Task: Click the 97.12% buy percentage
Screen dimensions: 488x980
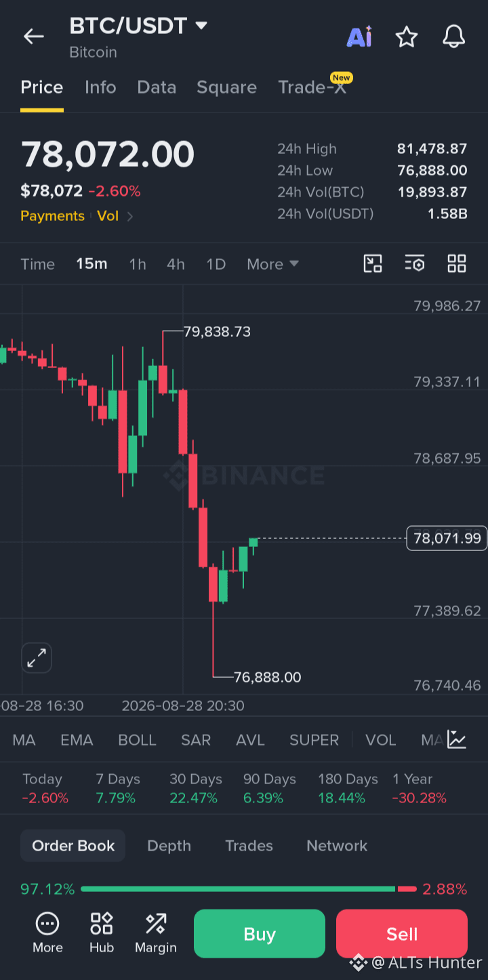Action: 47,889
